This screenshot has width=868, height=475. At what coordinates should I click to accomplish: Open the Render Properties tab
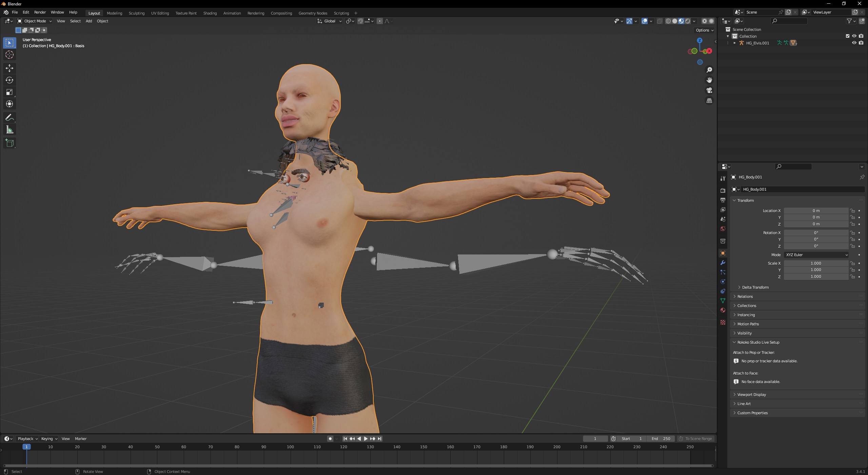(x=723, y=190)
